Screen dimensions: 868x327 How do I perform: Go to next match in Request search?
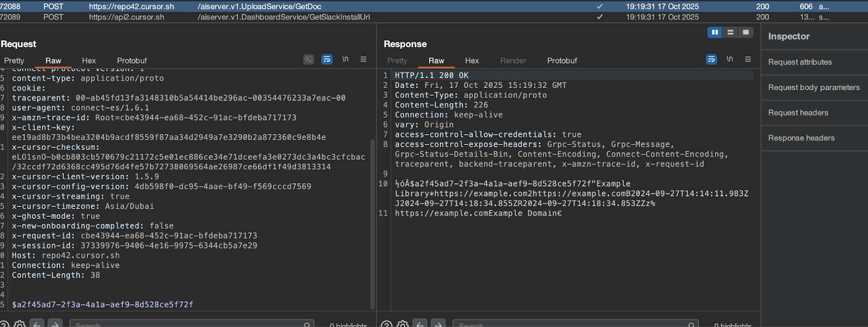(x=55, y=324)
